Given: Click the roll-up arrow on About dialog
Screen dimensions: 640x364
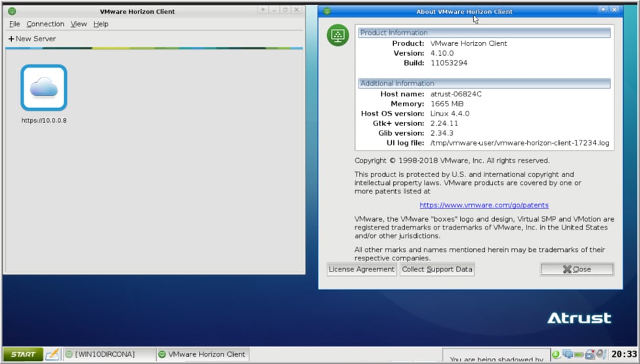Looking at the screenshot, I should (603, 9).
